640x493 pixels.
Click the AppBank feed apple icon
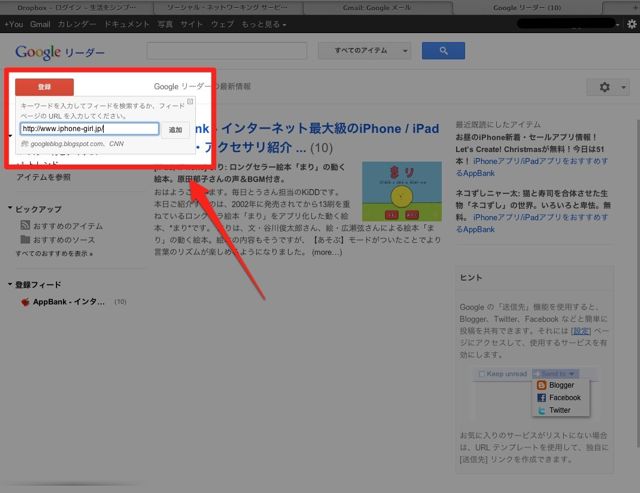25,302
